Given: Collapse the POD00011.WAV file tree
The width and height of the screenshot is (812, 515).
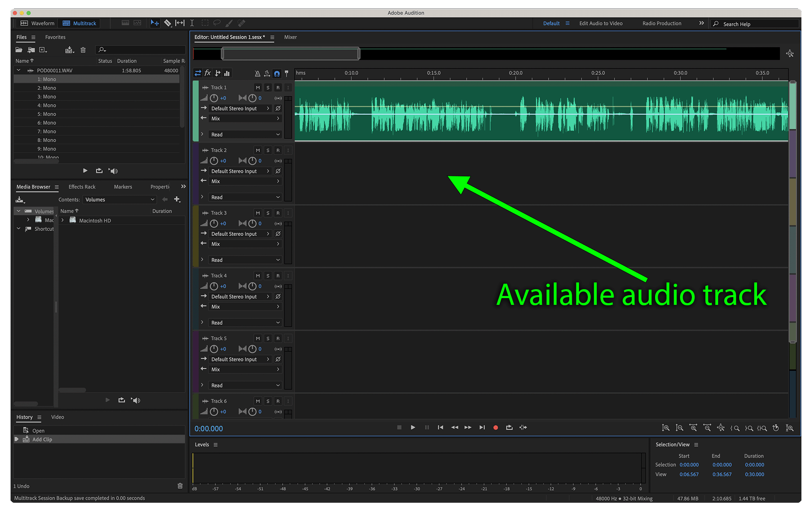Looking at the screenshot, I should click(x=19, y=70).
